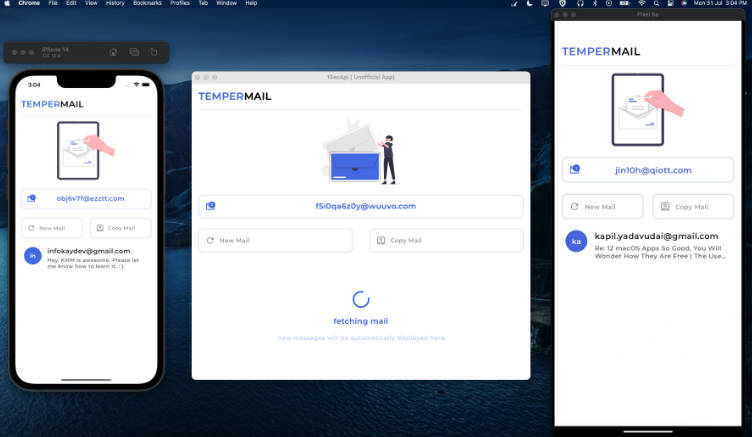Click the 'ka' avatar of the kapil.yadavudai message
The width and height of the screenshot is (752, 437).
576,241
